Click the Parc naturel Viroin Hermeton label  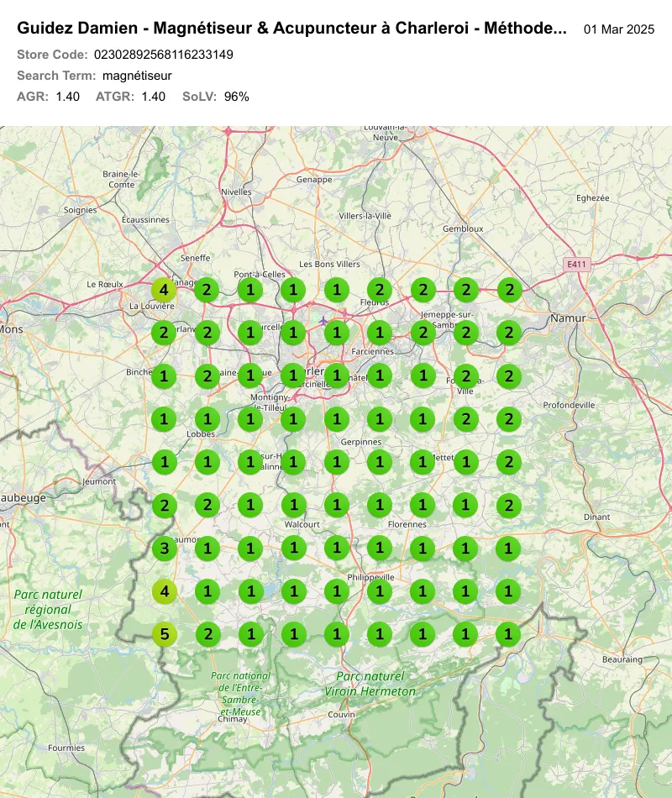(x=370, y=684)
